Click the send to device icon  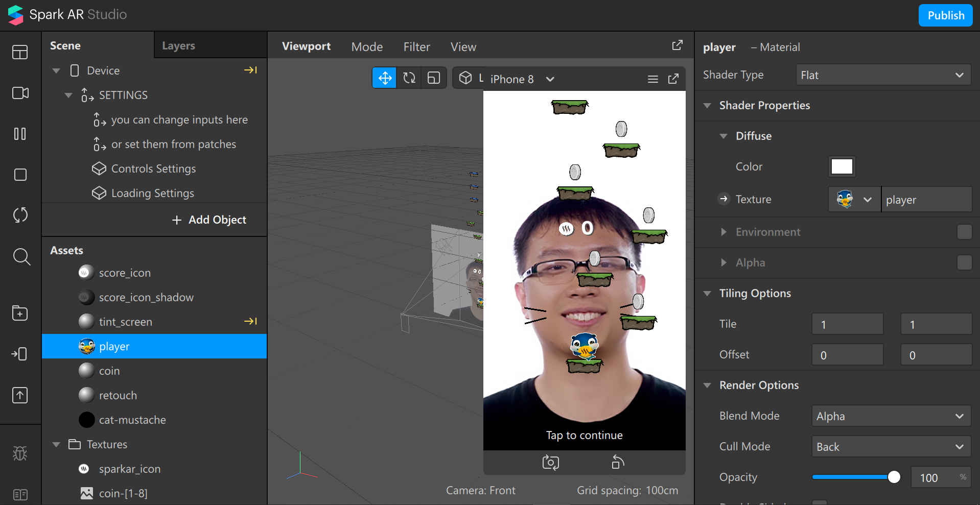click(x=19, y=354)
